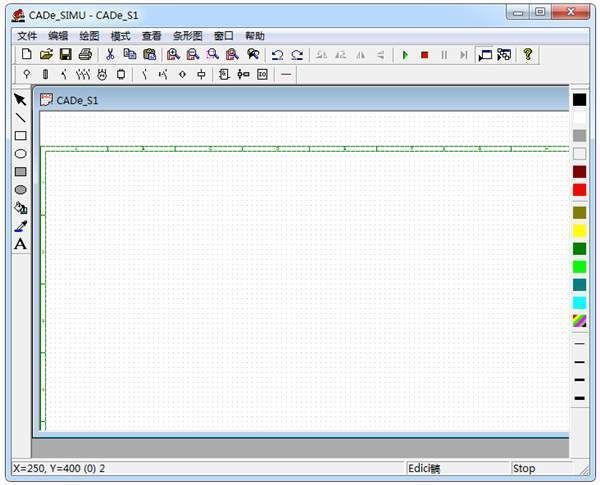Open the fuses component group
600x485 pixels.
[46, 74]
